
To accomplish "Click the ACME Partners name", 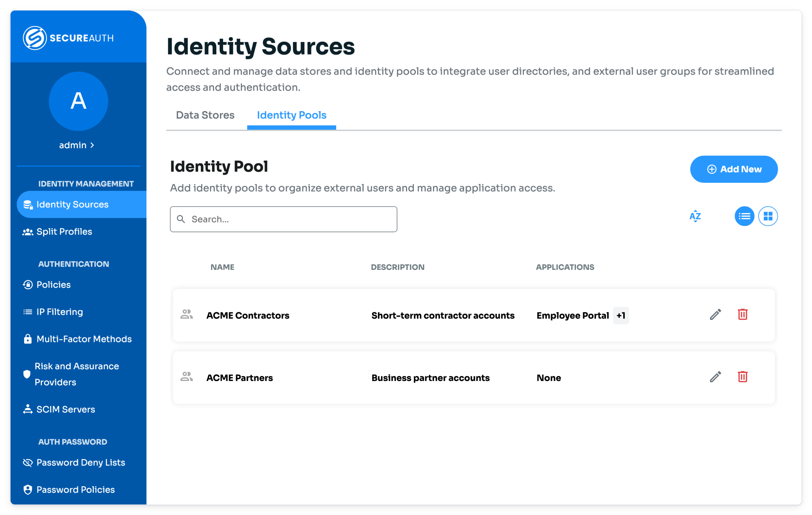I will (240, 378).
